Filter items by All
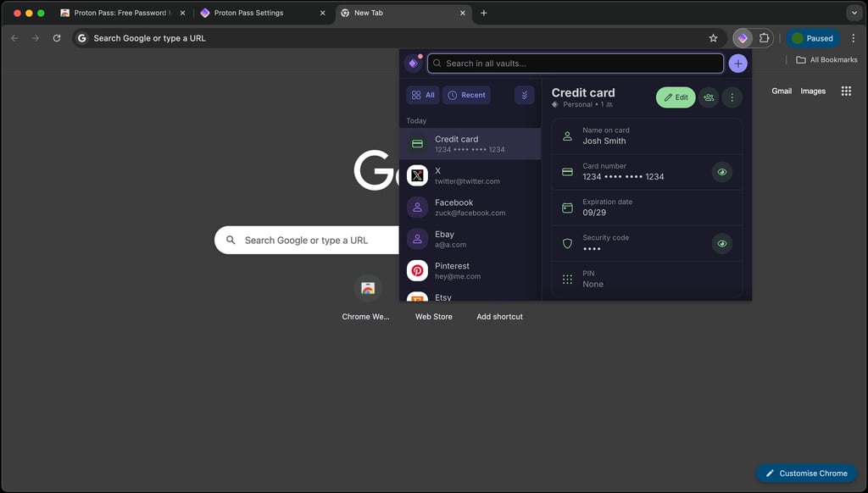This screenshot has height=493, width=868. 423,95
